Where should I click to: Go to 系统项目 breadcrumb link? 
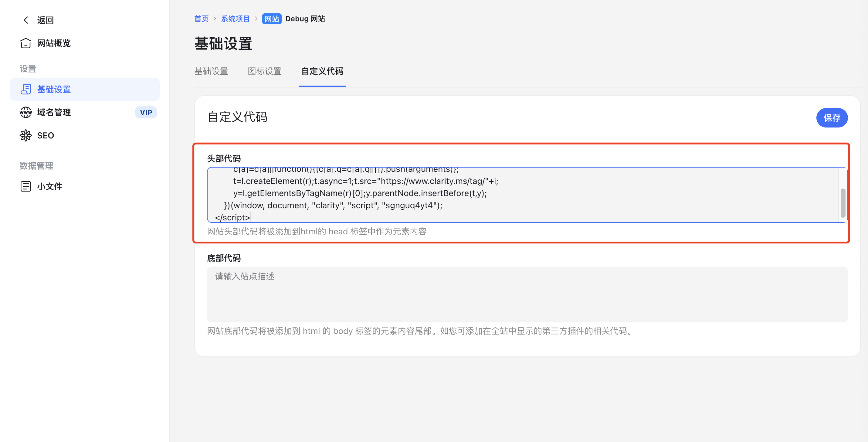click(235, 19)
